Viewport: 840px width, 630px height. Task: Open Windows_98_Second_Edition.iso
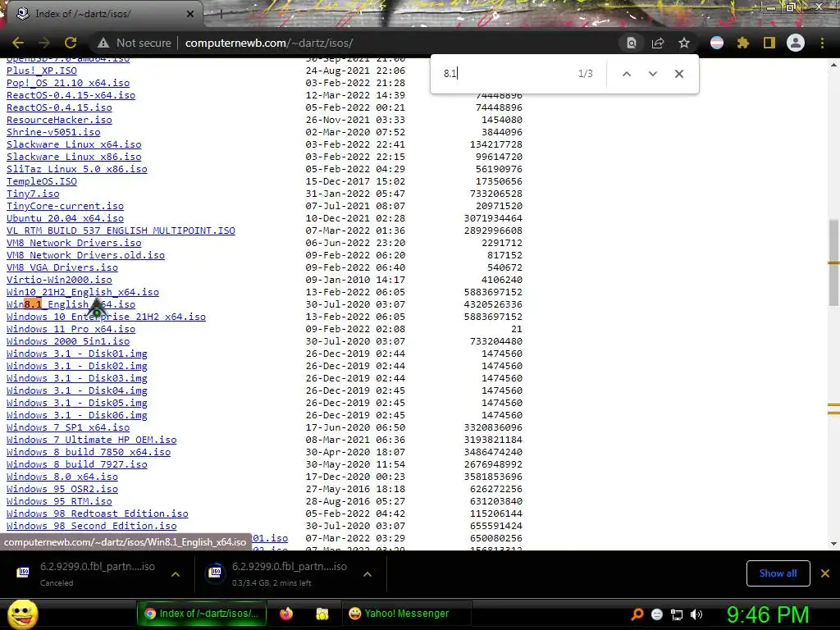[x=92, y=526]
